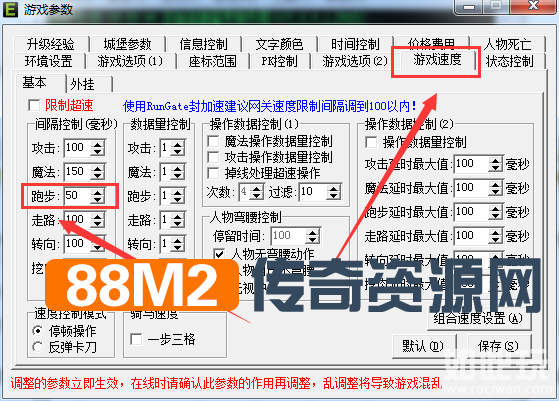Viewport: 559px width, 401px height.
Task: Adjust the 转向 数据里控制 spinner
Action: [x=178, y=244]
